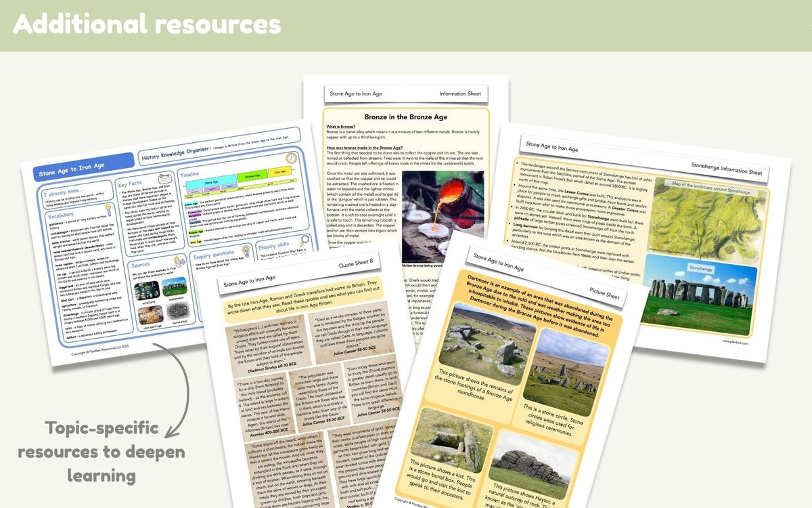Click the 'Additional resources' banner heading
The height and width of the screenshot is (508, 812).
tap(146, 24)
